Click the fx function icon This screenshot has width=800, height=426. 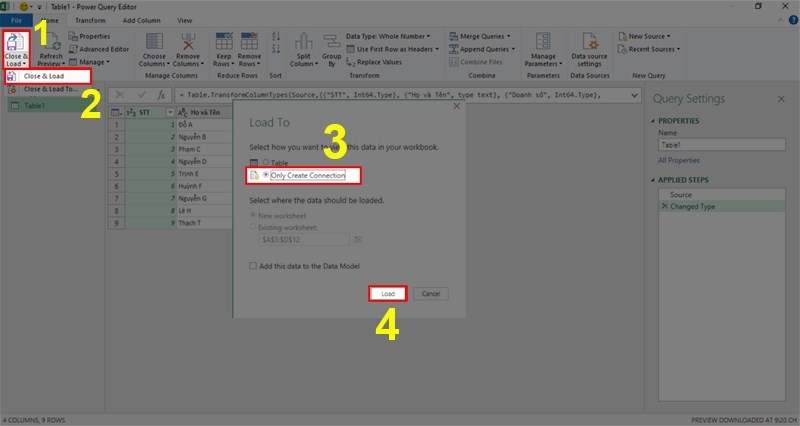point(161,95)
